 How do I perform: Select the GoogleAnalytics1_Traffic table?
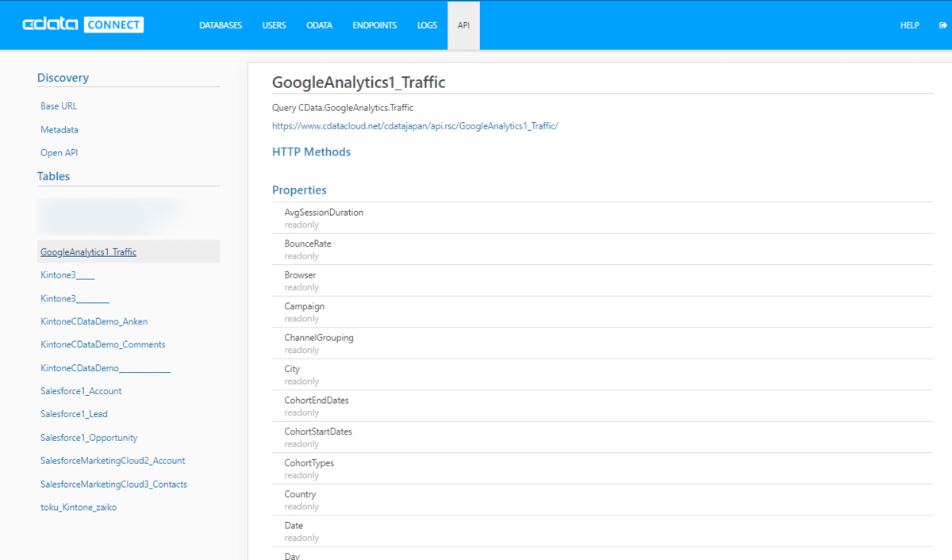(x=129, y=252)
